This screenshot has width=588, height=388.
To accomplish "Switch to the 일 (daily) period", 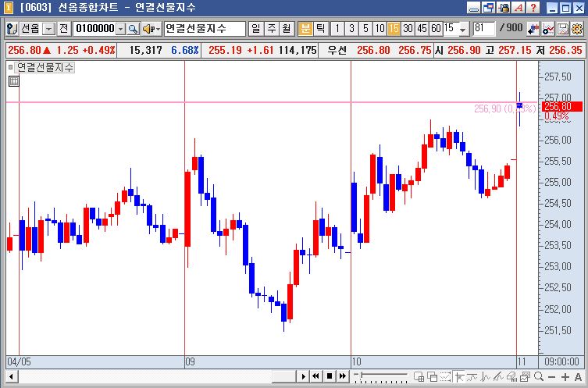I will tap(256, 29).
